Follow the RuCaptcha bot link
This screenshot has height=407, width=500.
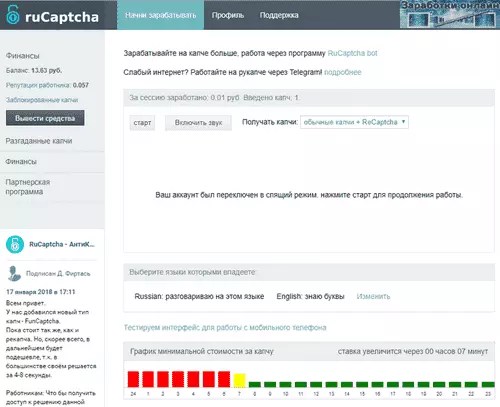[x=352, y=53]
